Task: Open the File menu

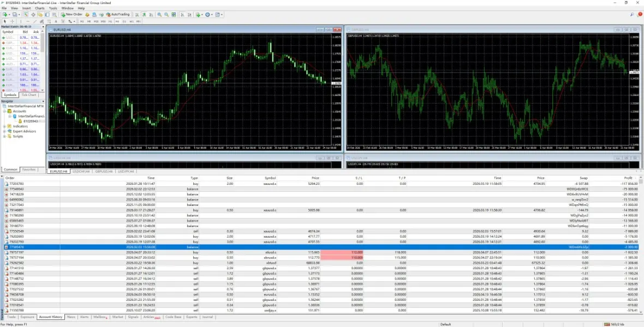Action: pos(4,8)
